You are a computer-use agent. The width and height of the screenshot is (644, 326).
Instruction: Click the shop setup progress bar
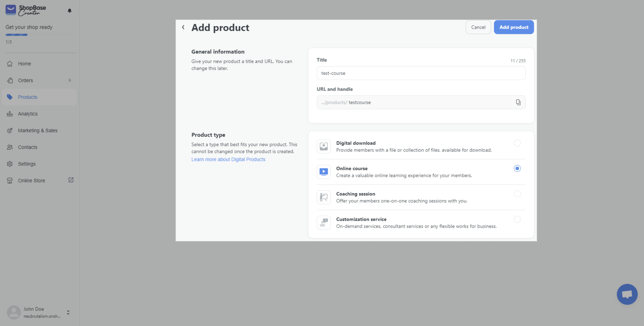click(x=39, y=35)
